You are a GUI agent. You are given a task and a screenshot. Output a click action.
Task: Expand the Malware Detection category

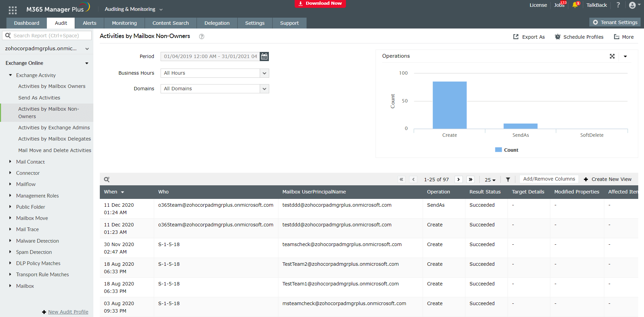(x=10, y=241)
